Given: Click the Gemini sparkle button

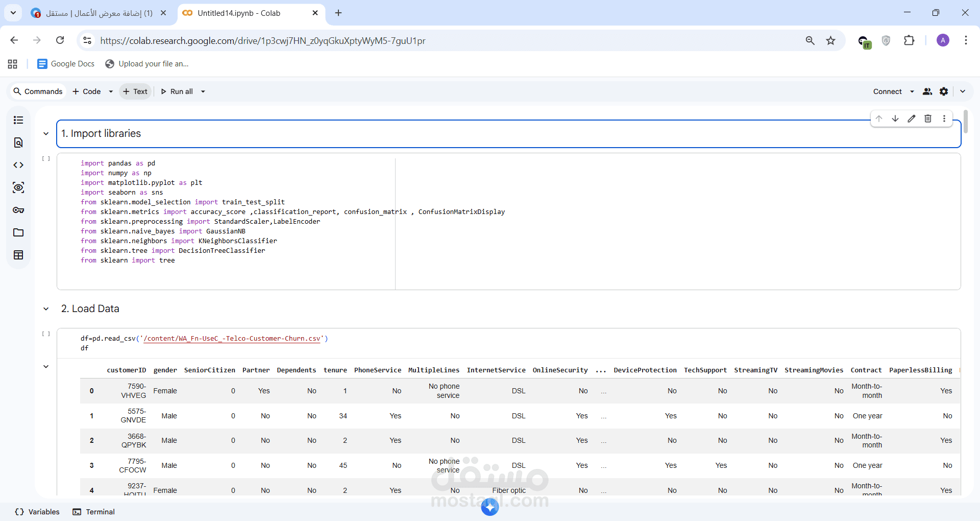Looking at the screenshot, I should tap(490, 507).
